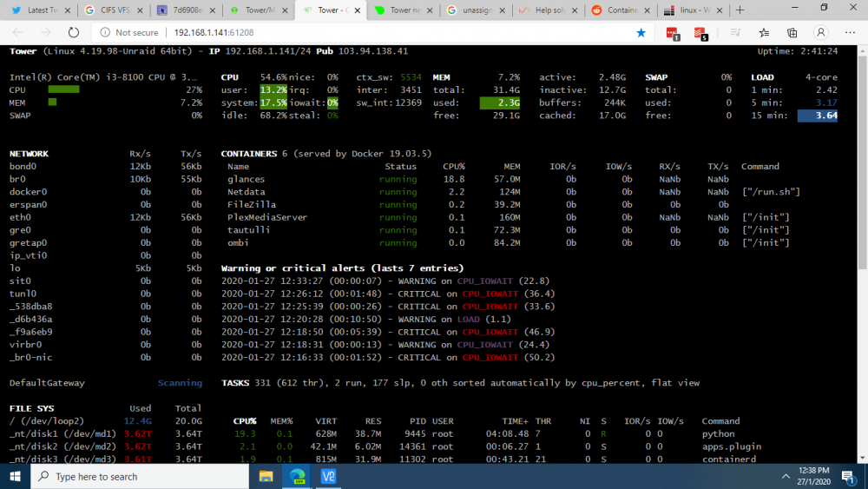Close the CIFS VFS tab
The height and width of the screenshot is (489, 868).
click(x=140, y=10)
